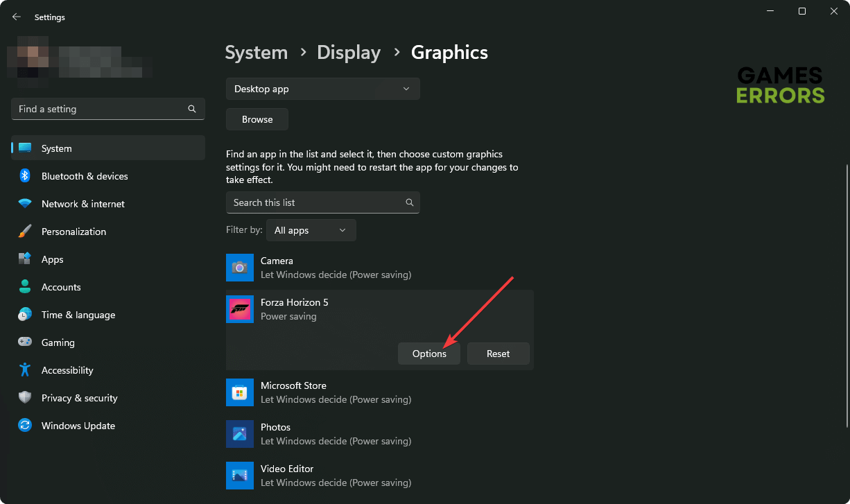Click the back arrow in title bar

pos(17,17)
